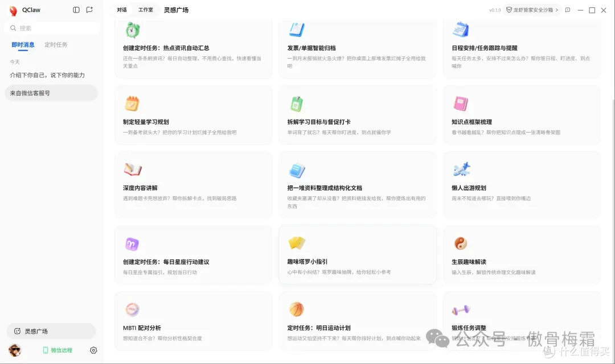Click description 每日星座专属指引,规划当日行动

pyautogui.click(x=160, y=272)
